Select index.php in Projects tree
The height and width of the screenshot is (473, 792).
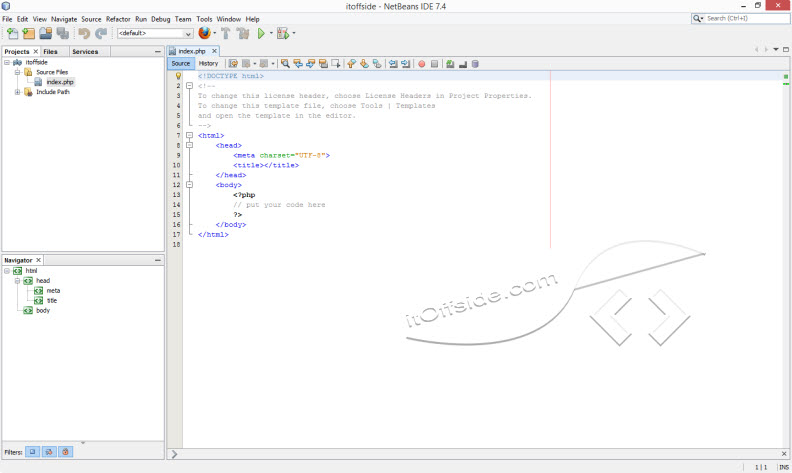pyautogui.click(x=60, y=82)
